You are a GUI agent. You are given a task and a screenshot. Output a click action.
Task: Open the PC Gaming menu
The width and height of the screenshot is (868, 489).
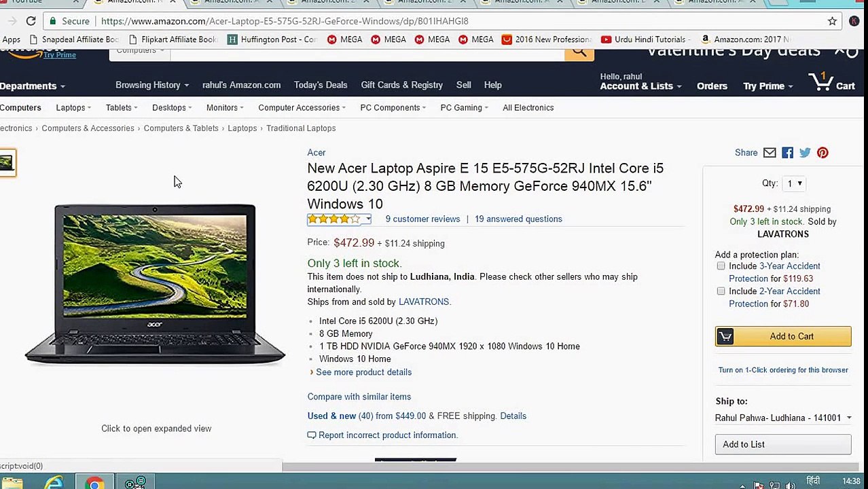point(465,107)
